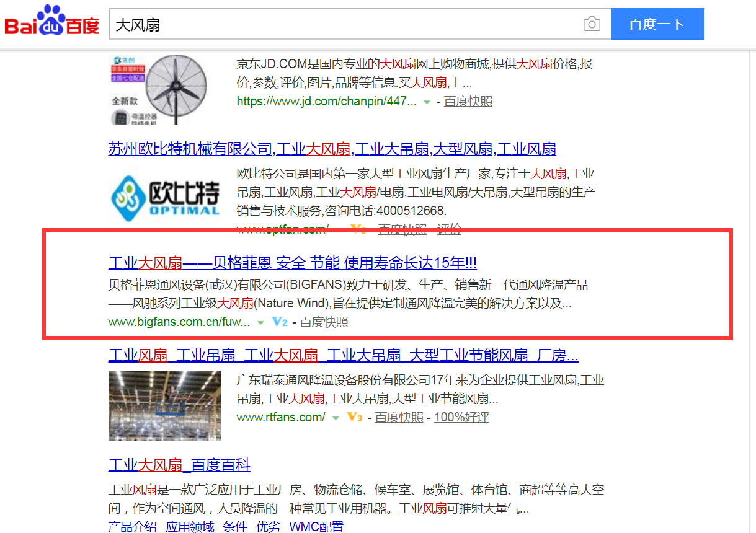Open the jd.com/chanpin result URL
This screenshot has width=756, height=533.
327,102
